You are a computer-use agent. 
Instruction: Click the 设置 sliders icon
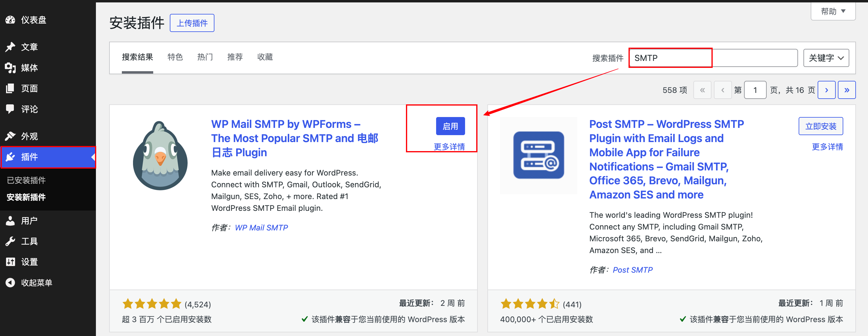(11, 262)
